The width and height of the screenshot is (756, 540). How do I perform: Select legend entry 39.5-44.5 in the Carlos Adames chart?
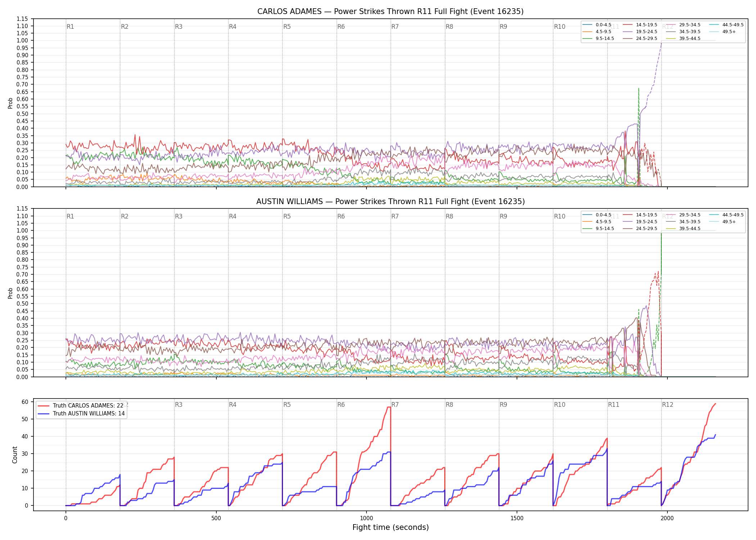pyautogui.click(x=684, y=39)
